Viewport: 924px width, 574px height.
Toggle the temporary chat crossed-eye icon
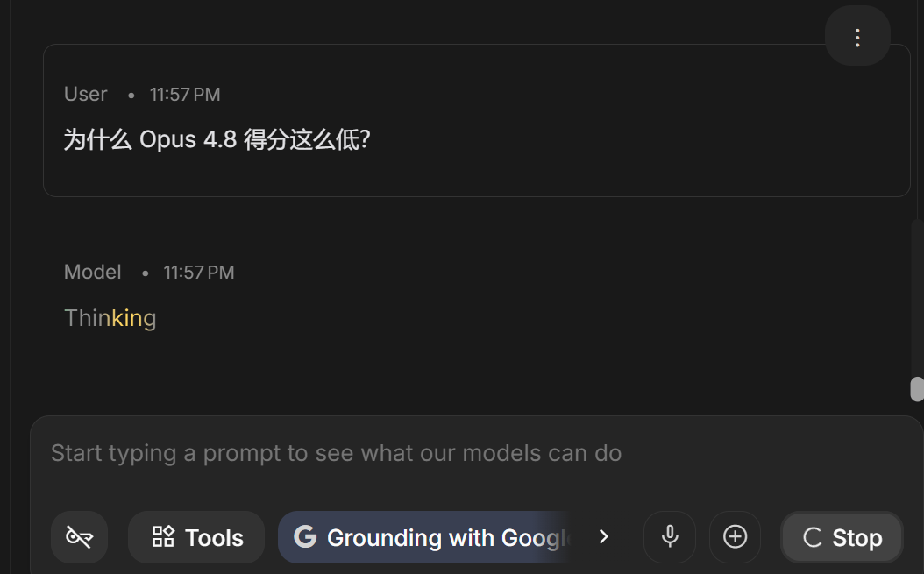pyautogui.click(x=80, y=537)
